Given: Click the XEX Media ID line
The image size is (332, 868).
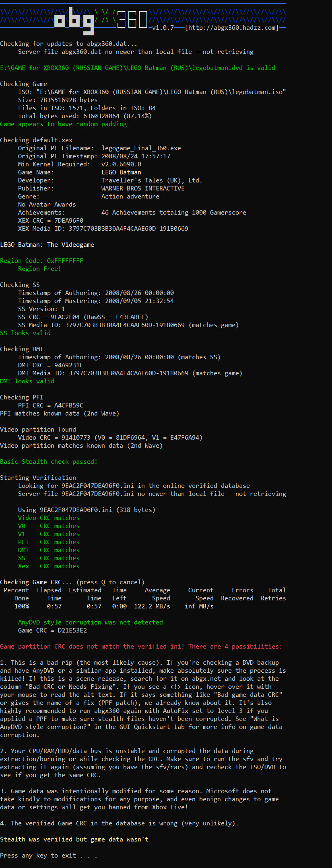Looking at the screenshot, I should pyautogui.click(x=103, y=229).
